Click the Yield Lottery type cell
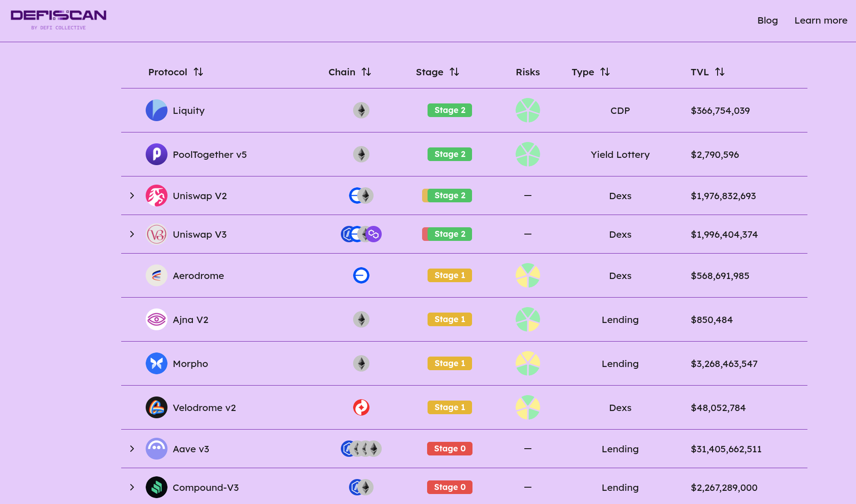 620,155
